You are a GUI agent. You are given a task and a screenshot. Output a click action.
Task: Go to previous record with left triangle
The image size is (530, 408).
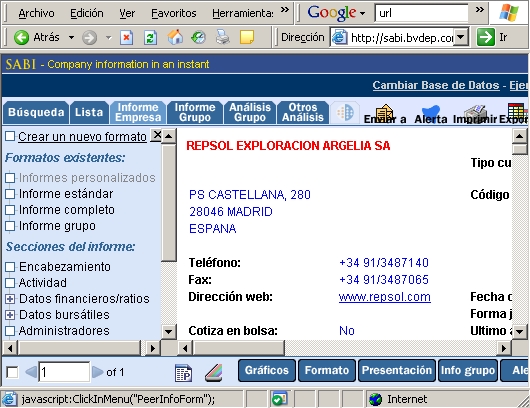pos(31,372)
